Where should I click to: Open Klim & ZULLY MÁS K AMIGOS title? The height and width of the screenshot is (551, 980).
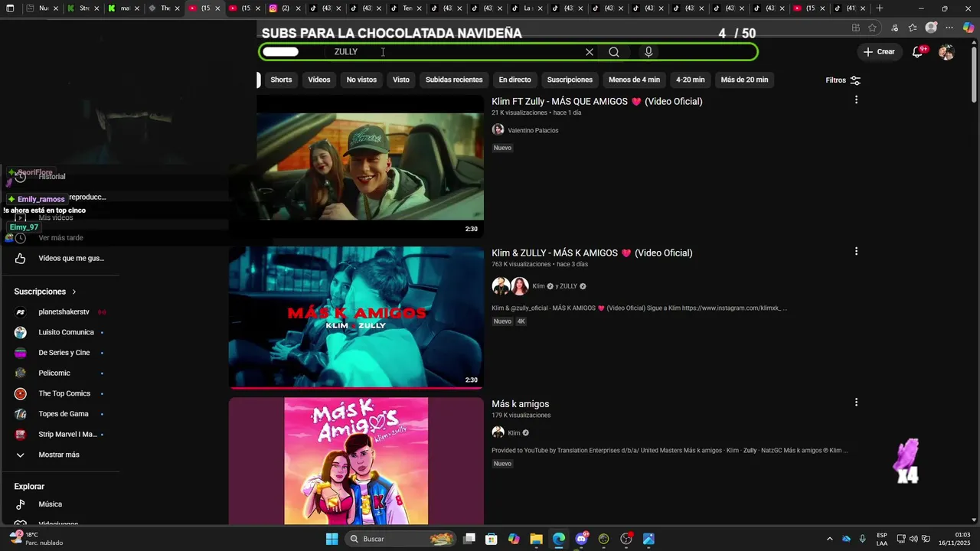click(592, 253)
